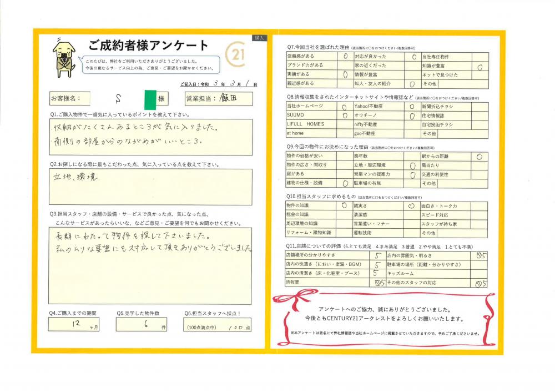This screenshot has width=555, height=392.
Task: Click the circle mark next to 駅からの距離
Action: (x=479, y=157)
